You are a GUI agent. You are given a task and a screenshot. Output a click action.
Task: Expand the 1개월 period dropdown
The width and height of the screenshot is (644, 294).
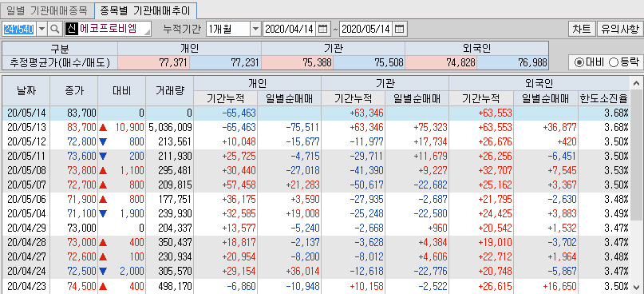255,29
